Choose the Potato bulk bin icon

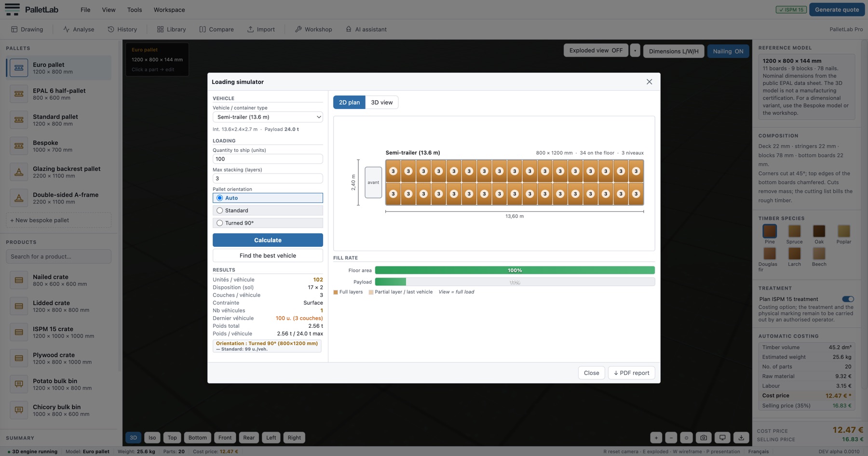point(19,384)
